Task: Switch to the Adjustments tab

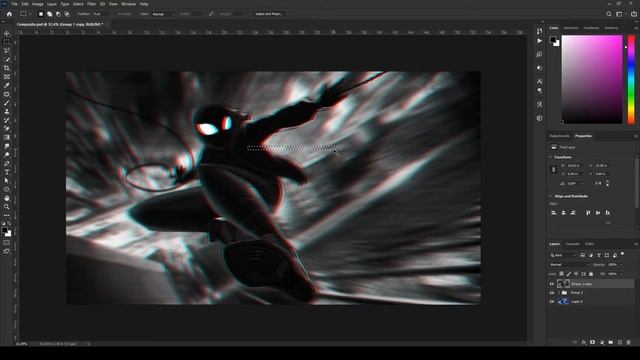Action: (x=559, y=136)
